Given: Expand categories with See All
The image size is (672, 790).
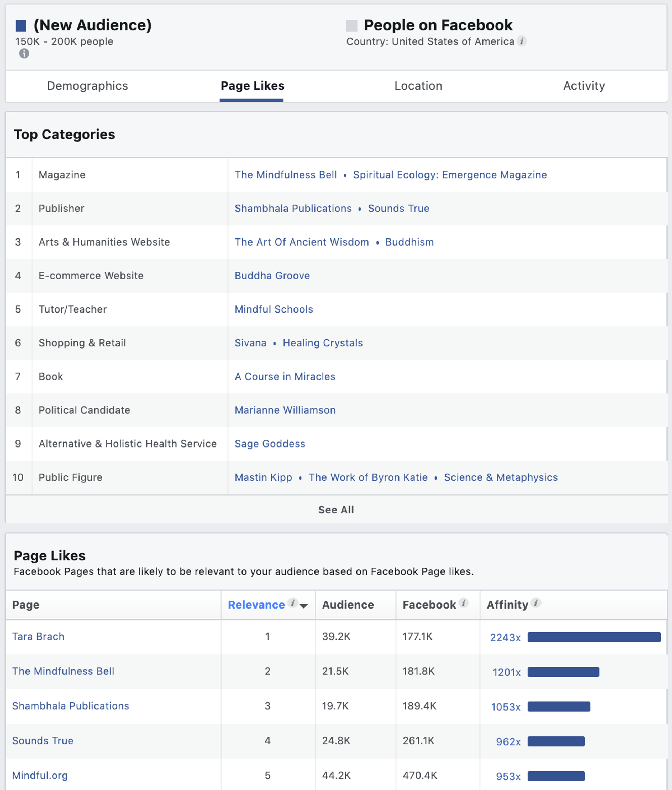Looking at the screenshot, I should point(336,510).
